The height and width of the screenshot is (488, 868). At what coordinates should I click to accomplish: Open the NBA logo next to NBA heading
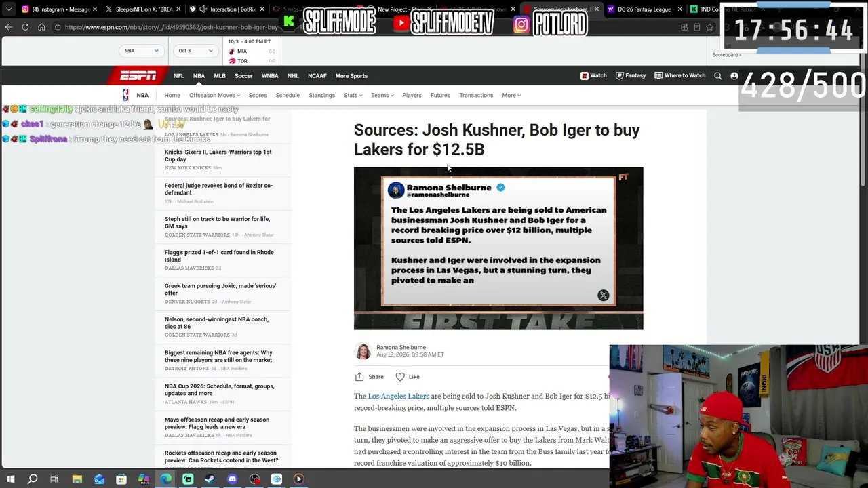[x=125, y=95]
